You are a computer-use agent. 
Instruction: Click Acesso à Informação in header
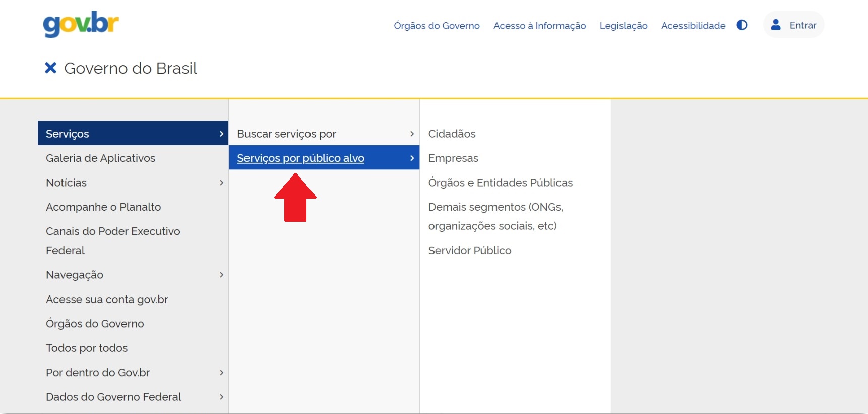click(539, 26)
